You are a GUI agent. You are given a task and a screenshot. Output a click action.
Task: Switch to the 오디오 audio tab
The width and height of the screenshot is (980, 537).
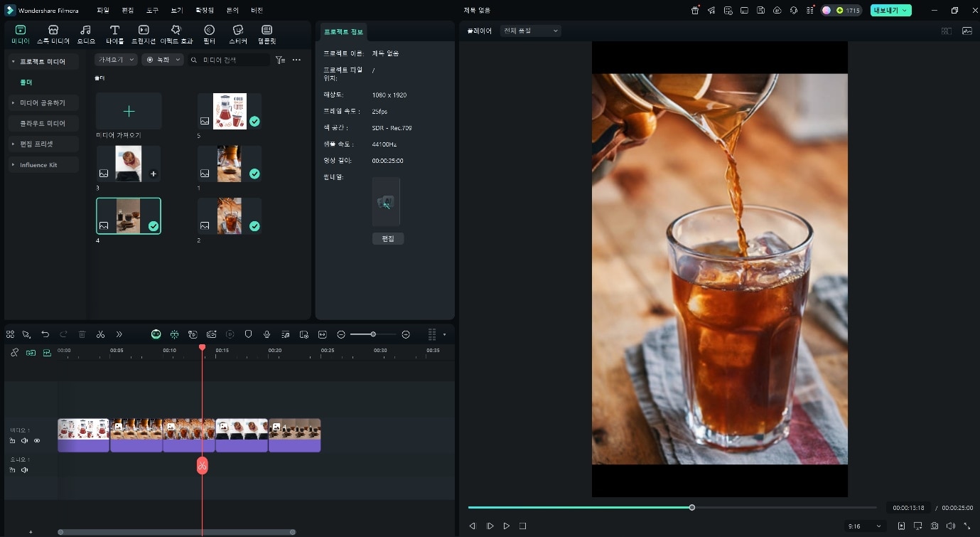coord(85,33)
